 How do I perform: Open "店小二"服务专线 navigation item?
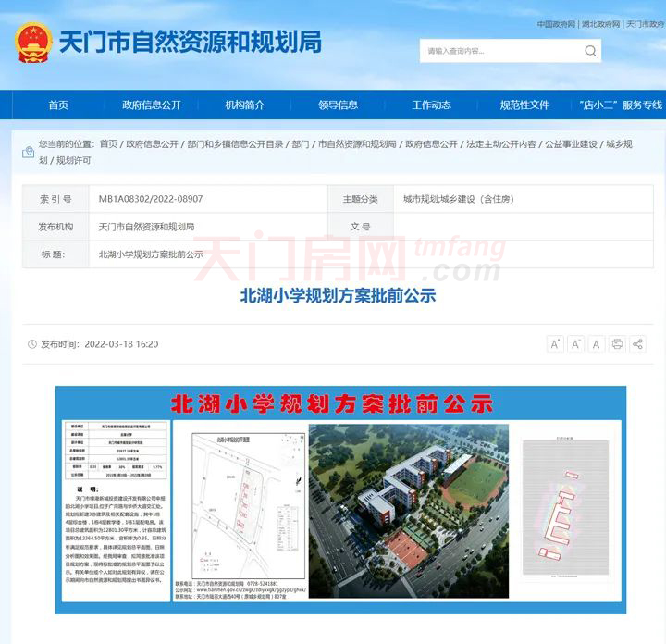point(621,105)
